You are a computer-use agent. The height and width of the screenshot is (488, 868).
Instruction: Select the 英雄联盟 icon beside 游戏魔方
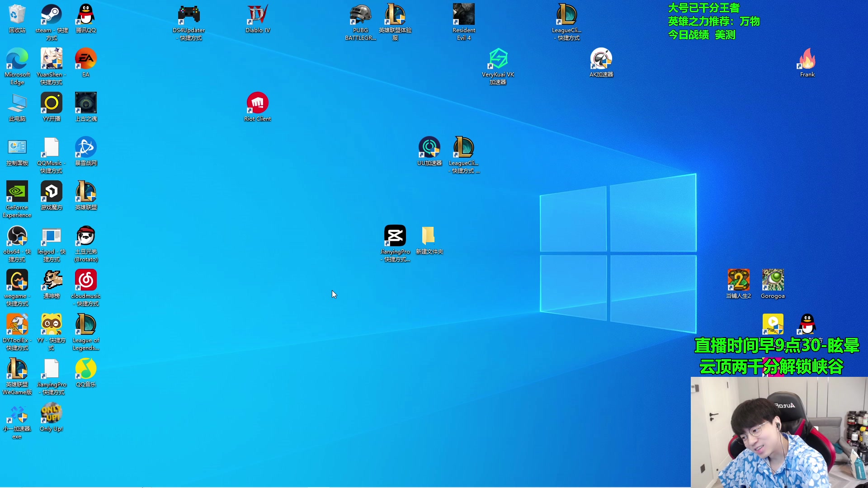click(x=86, y=196)
